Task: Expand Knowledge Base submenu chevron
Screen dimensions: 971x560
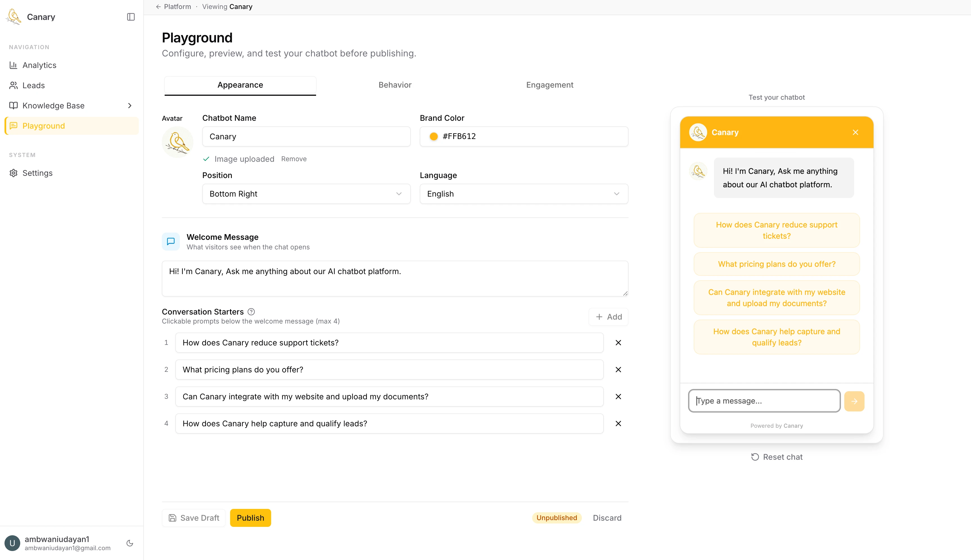Action: click(x=130, y=106)
